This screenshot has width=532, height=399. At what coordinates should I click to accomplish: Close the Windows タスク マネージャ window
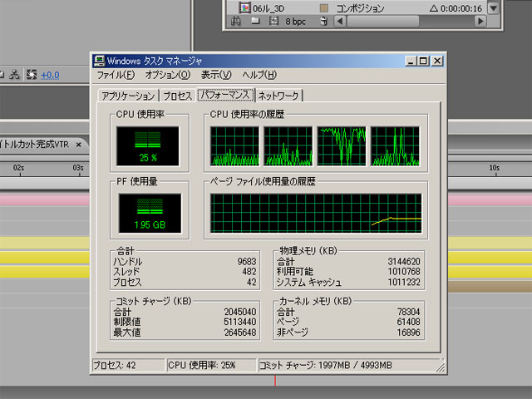click(438, 61)
